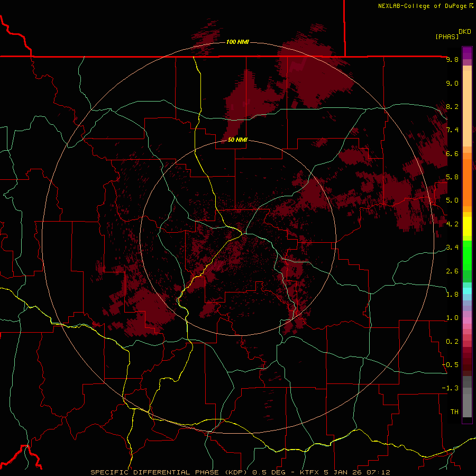Click the 2.6 scale value
The height and width of the screenshot is (476, 476).
[x=452, y=271]
